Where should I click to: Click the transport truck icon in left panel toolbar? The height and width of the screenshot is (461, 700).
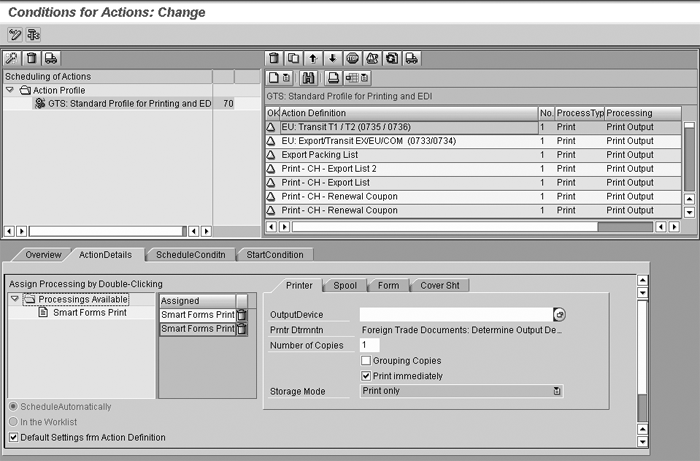pos(50,59)
